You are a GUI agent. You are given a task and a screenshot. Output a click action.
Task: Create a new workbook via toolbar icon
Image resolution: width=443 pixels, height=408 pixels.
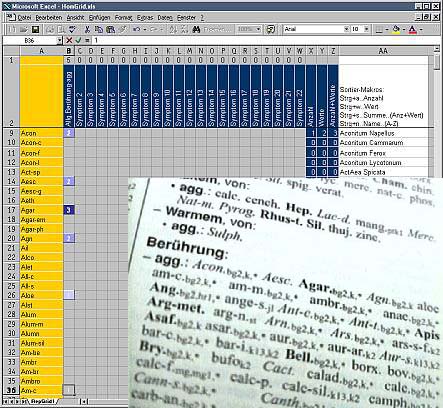pos(12,29)
